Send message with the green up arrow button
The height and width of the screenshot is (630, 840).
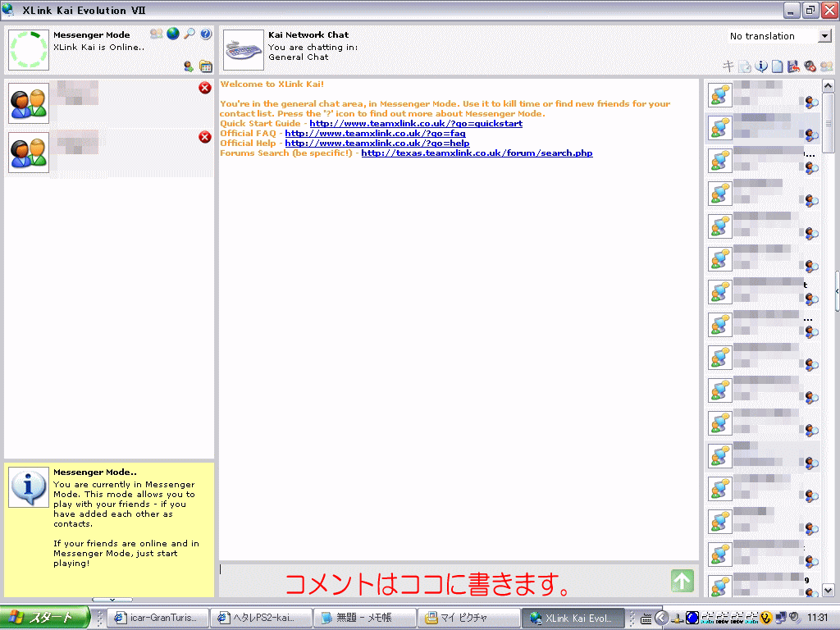point(682,581)
